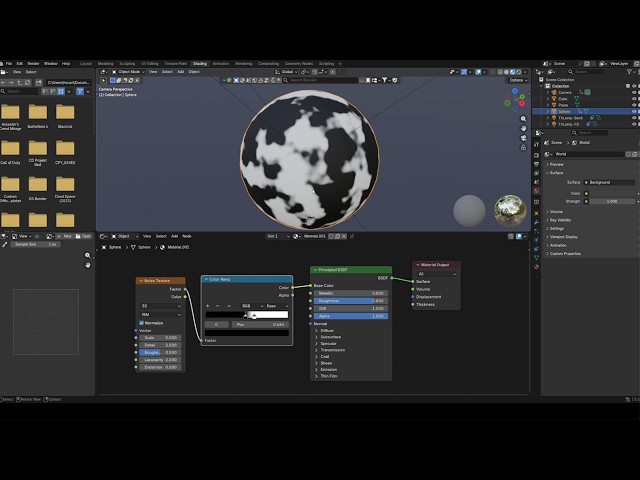Click the zoom icon in image editor
640x480 pixels.
(x=87, y=256)
